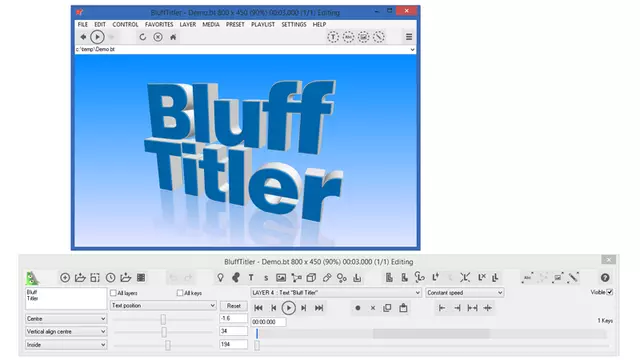Enable the All keys checkbox
The width and height of the screenshot is (640, 360).
tap(180, 293)
